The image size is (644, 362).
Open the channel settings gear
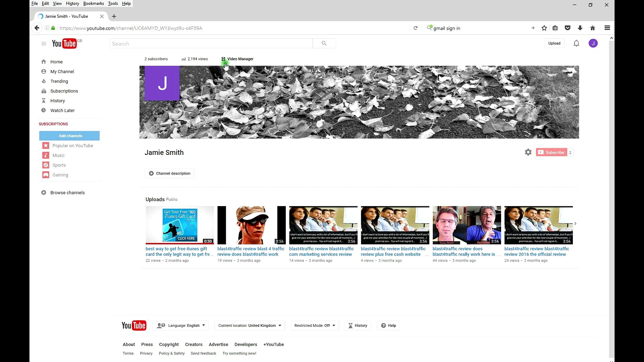pos(528,152)
